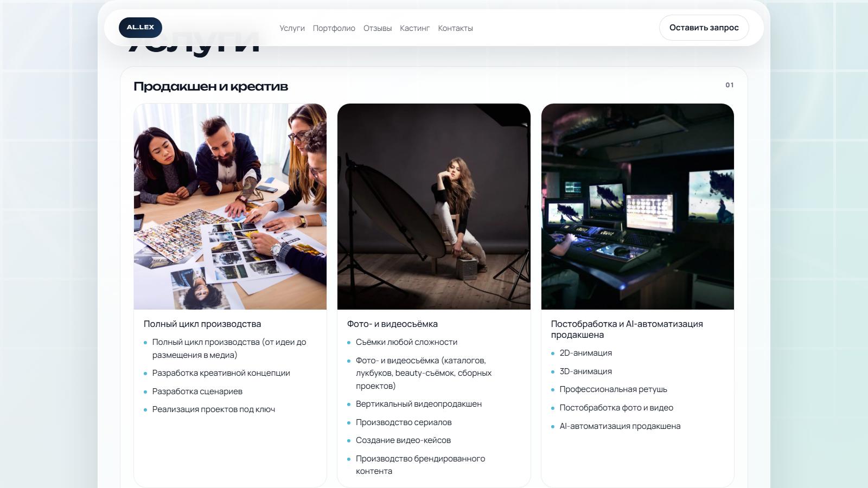The image size is (868, 488).
Task: Open the Кастинг page
Action: [x=415, y=28]
